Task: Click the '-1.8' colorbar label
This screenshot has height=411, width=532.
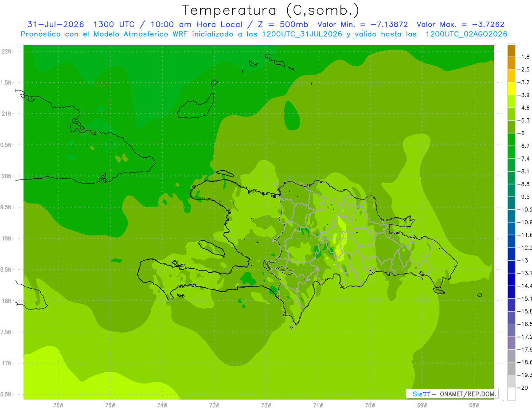Action: click(524, 57)
